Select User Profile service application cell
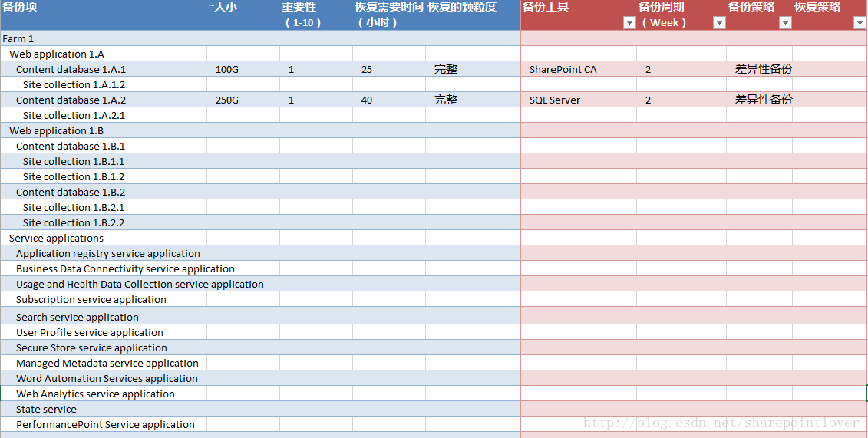This screenshot has height=438, width=868. pos(104,332)
